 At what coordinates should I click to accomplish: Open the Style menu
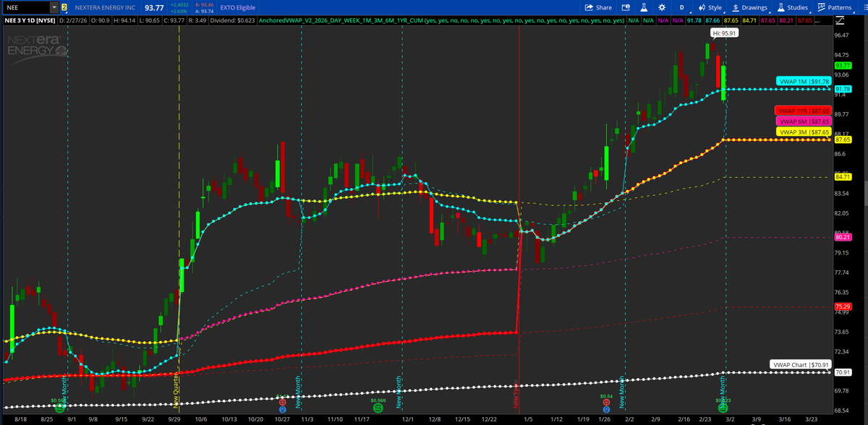point(709,7)
